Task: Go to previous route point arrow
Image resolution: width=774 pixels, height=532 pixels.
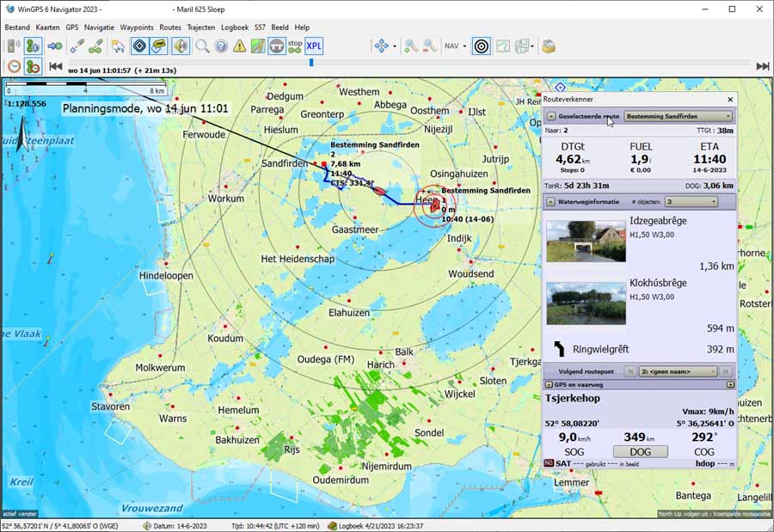Action: 630,371
